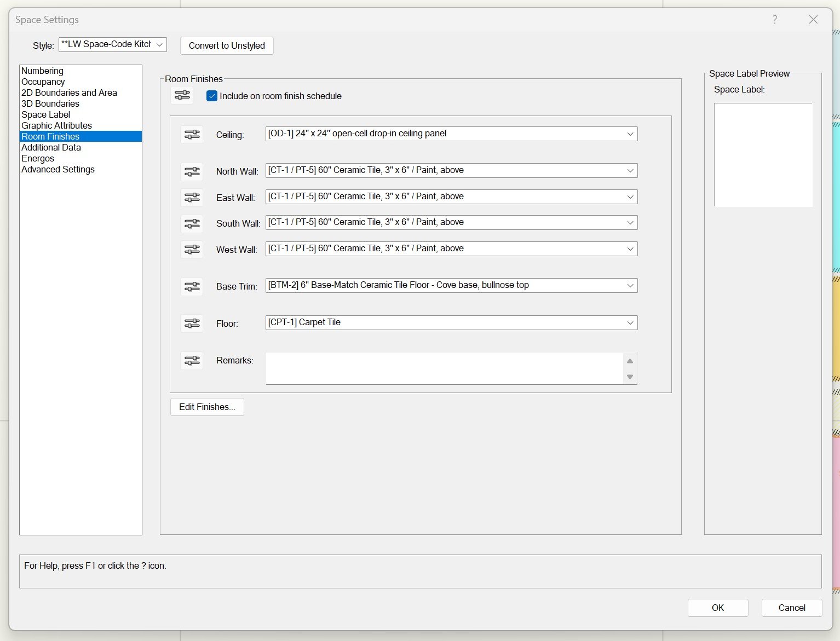Open the Floor finish dropdown
840x641 pixels.
click(x=630, y=322)
